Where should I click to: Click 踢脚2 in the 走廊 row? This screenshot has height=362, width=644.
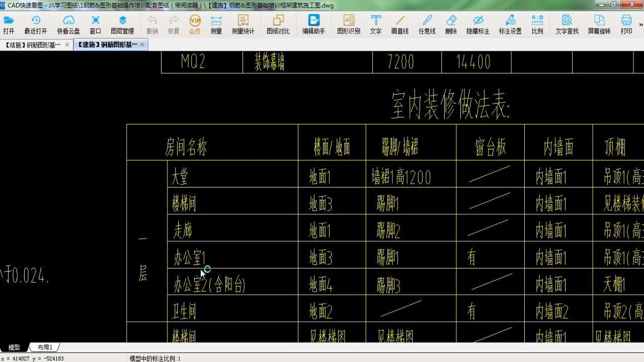tap(388, 231)
